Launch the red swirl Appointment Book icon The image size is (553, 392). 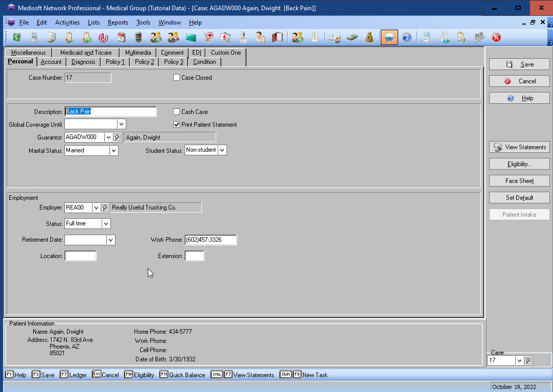[103, 37]
